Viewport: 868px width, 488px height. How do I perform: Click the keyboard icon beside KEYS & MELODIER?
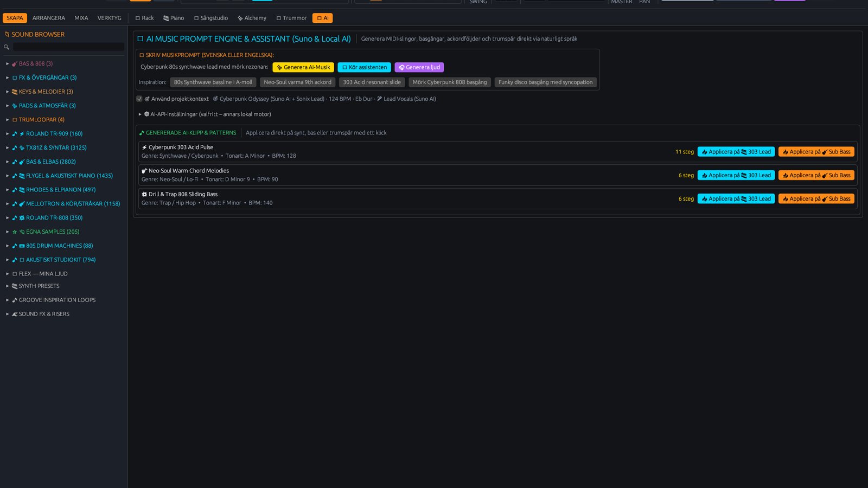[15, 92]
